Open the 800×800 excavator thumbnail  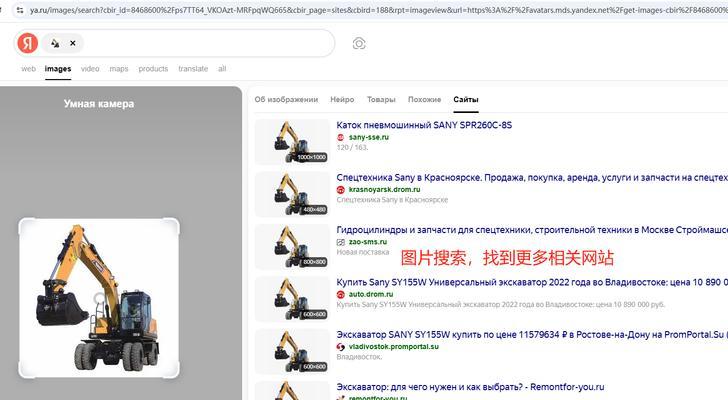coord(292,246)
